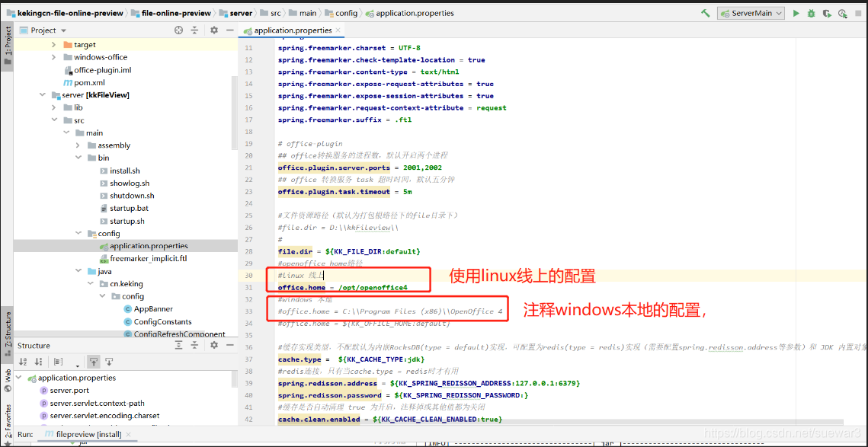This screenshot has width=868, height=447.
Task: Open the profiler run icon
Action: [x=842, y=13]
